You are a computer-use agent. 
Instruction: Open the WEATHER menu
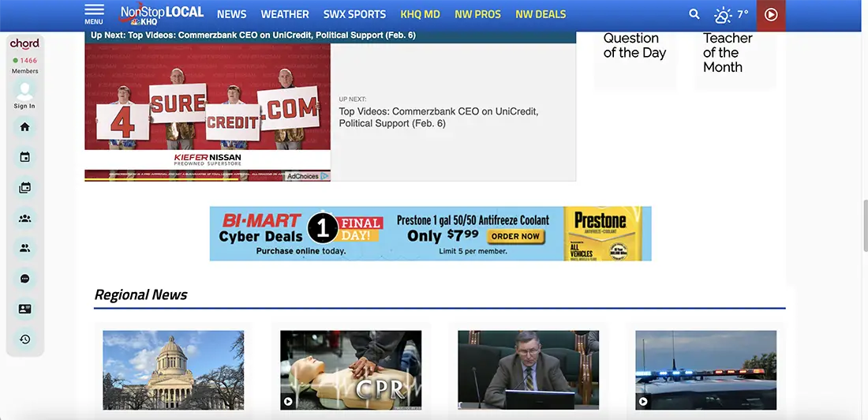click(285, 14)
